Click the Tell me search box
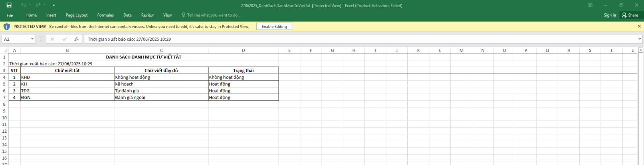Viewport: 644px width, 165px height. pyautogui.click(x=214, y=15)
